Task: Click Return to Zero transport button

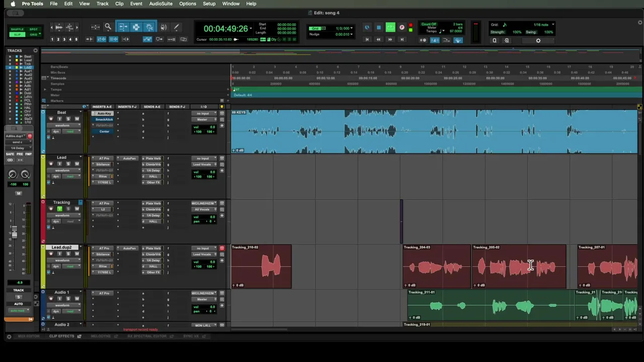Action: click(x=367, y=39)
